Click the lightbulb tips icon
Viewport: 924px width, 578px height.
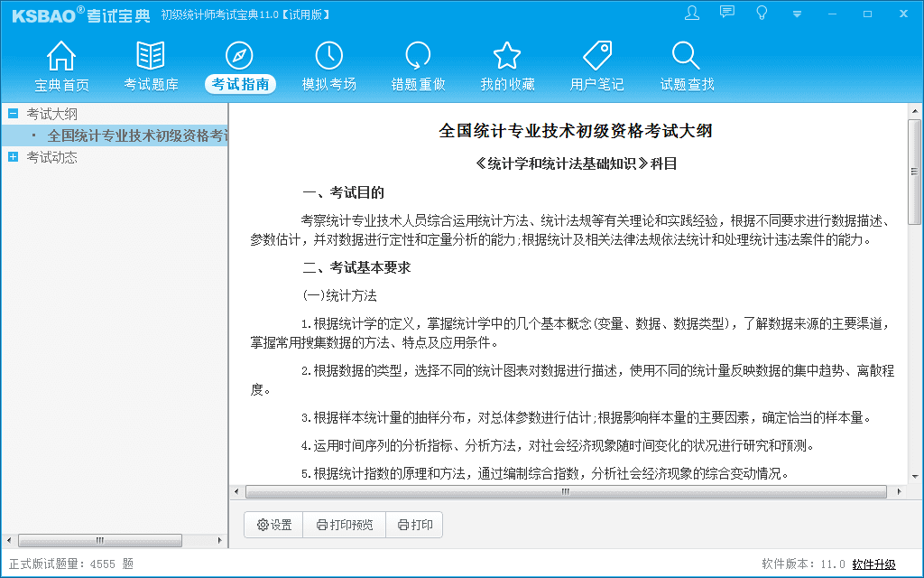pos(762,13)
